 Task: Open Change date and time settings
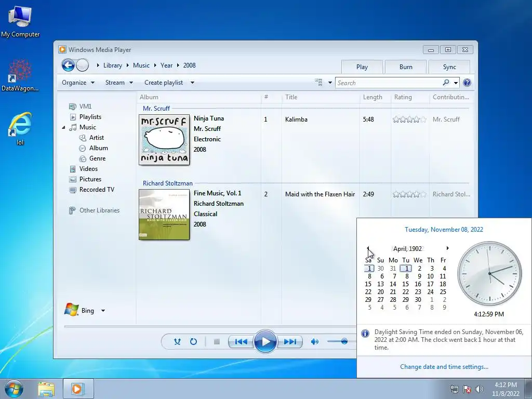click(444, 367)
